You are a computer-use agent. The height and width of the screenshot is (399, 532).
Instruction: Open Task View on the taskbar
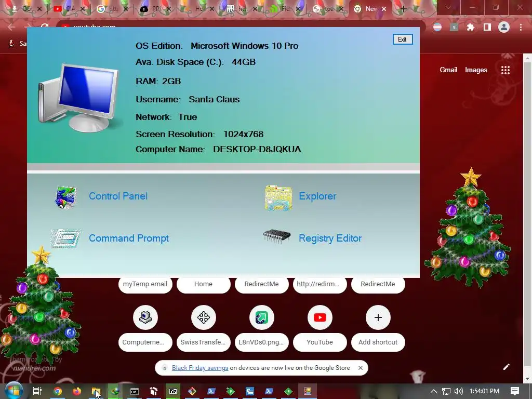point(37,391)
